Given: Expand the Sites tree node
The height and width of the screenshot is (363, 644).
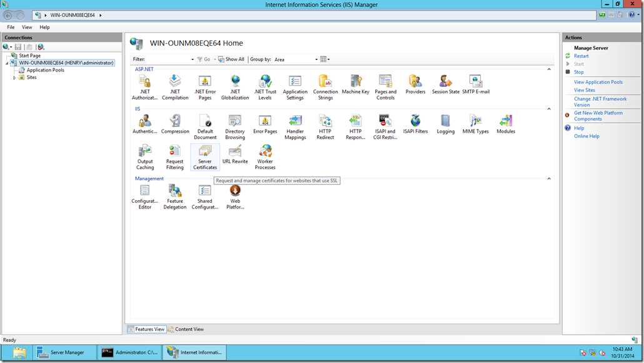Looking at the screenshot, I should [15, 77].
